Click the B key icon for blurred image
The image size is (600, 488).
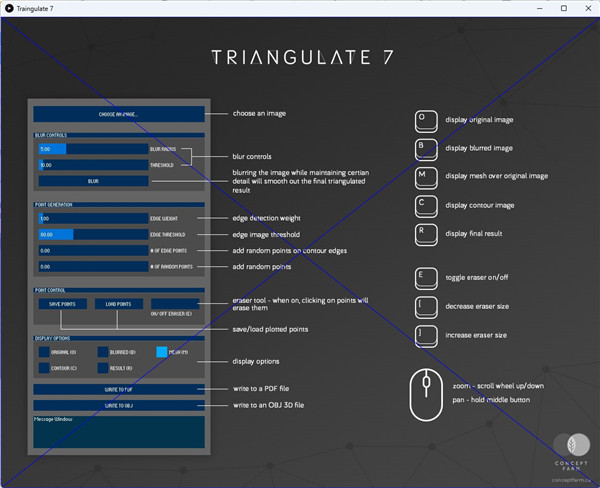tap(426, 150)
